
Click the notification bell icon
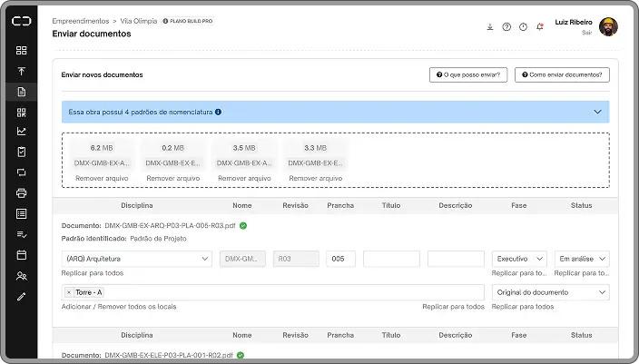point(540,26)
